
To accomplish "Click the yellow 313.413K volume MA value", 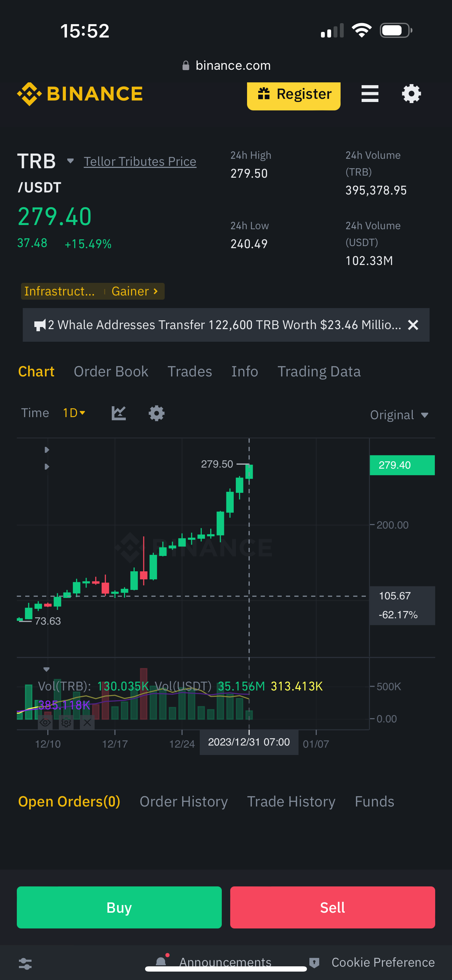I will pos(297,686).
